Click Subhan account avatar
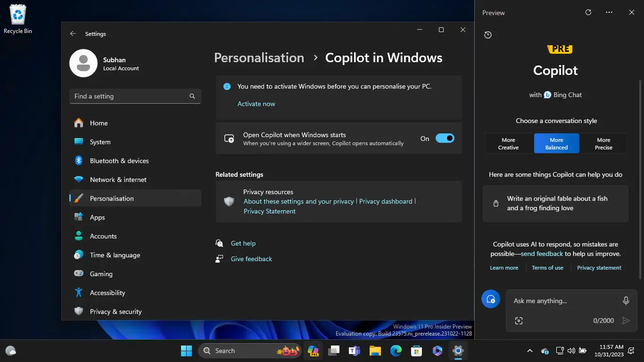The width and height of the screenshot is (644, 362). pyautogui.click(x=83, y=63)
